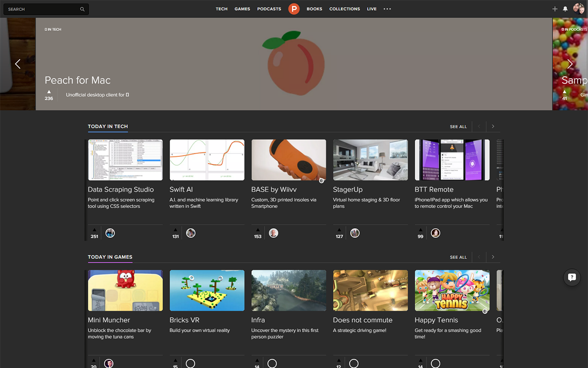Upvote BTT Remote

(x=420, y=233)
